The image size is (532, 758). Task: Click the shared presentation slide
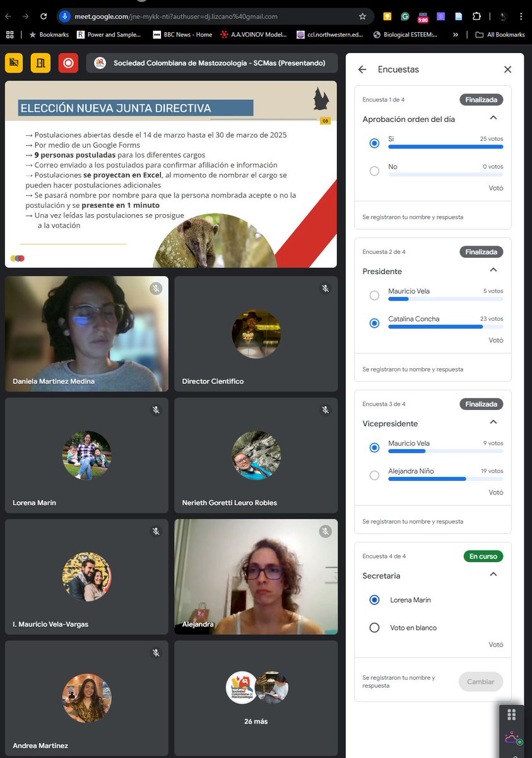(171, 174)
